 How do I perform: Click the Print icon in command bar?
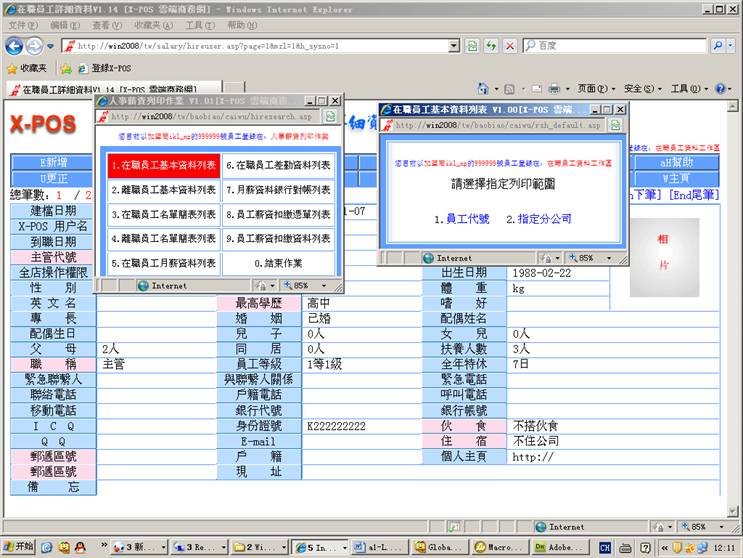(x=554, y=89)
